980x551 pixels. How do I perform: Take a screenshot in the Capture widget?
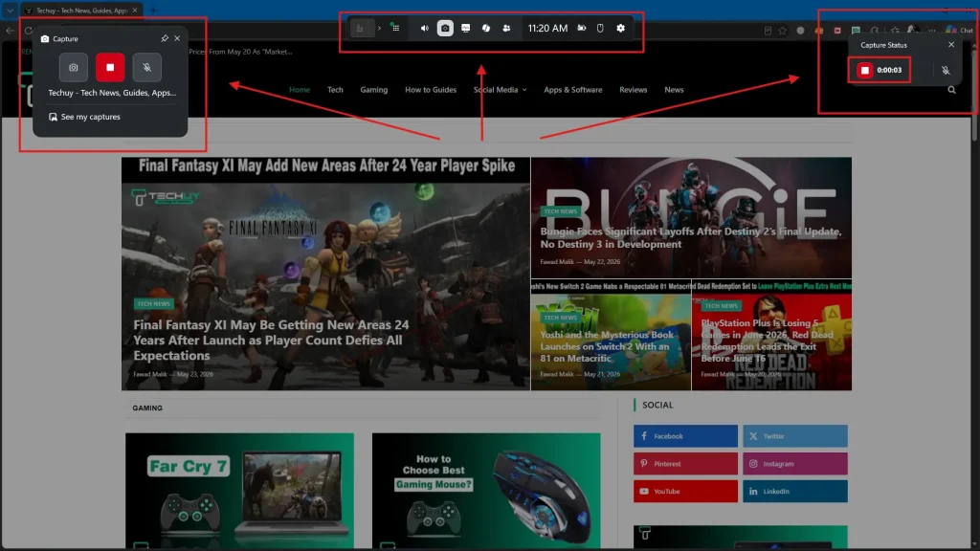click(x=73, y=68)
